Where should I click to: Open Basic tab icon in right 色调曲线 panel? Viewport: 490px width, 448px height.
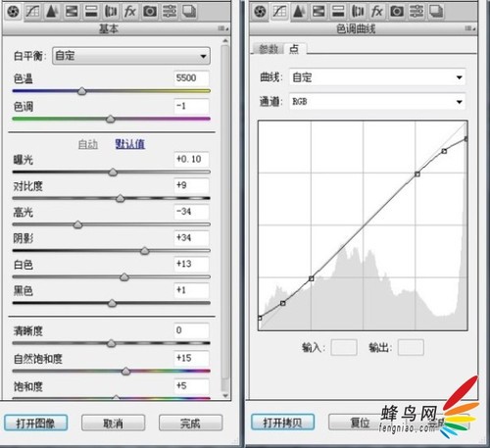pos(261,12)
